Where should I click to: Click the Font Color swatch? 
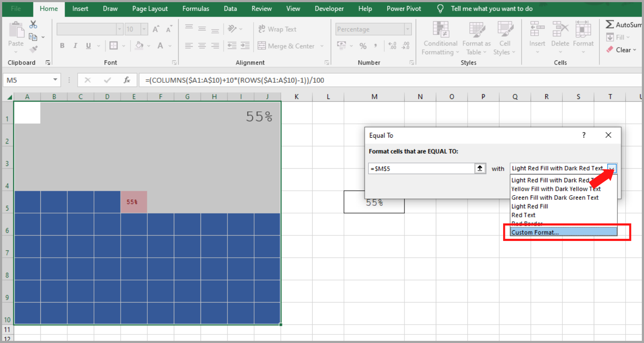click(160, 45)
